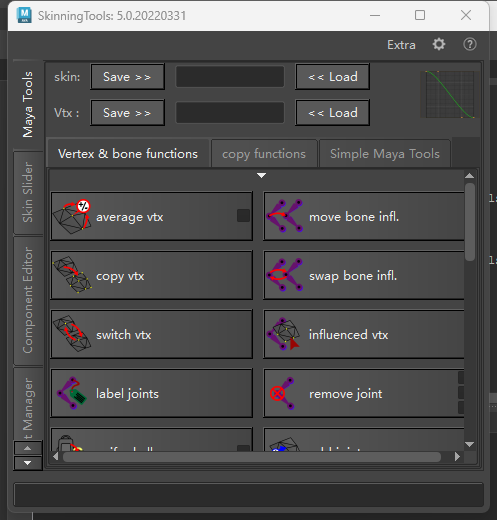497x520 pixels.
Task: Click the vertical scrollbar thumb
Action: coord(470,222)
